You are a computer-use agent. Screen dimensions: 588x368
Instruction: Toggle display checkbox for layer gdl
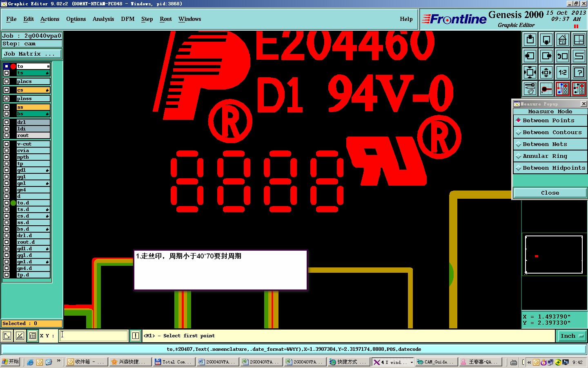pyautogui.click(x=7, y=170)
